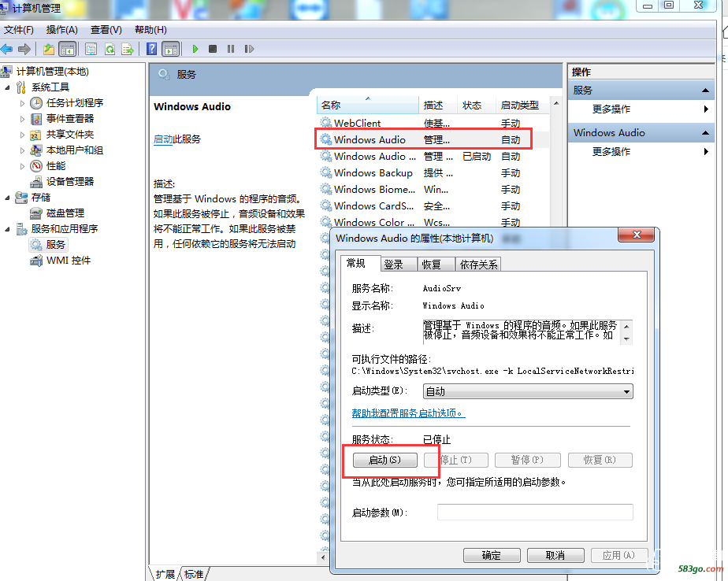Open the Properties toolbar icon
The width and height of the screenshot is (728, 581).
[91, 49]
